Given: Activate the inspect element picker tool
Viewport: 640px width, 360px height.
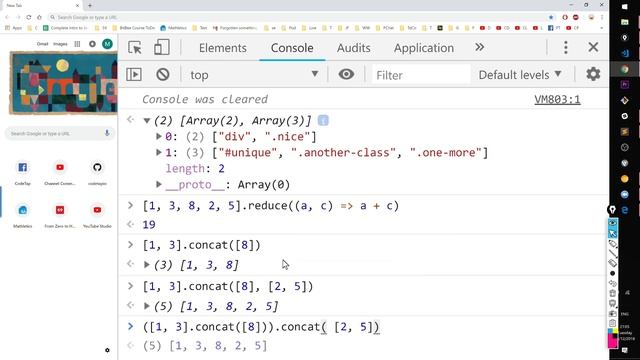Looking at the screenshot, I should coord(135,48).
